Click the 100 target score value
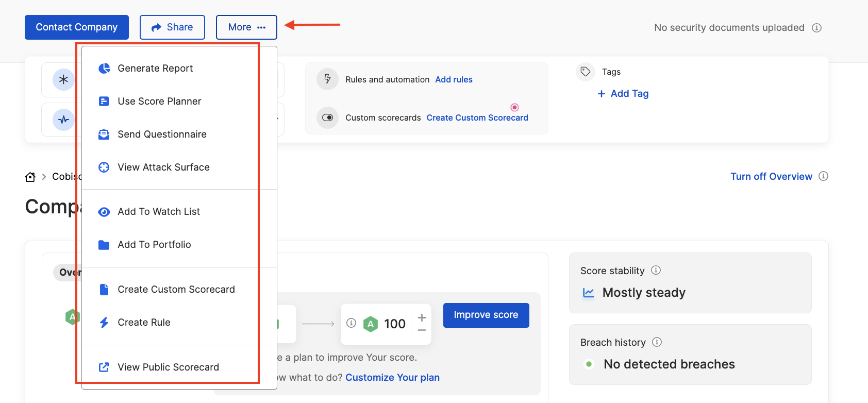The image size is (868, 403). (x=395, y=324)
